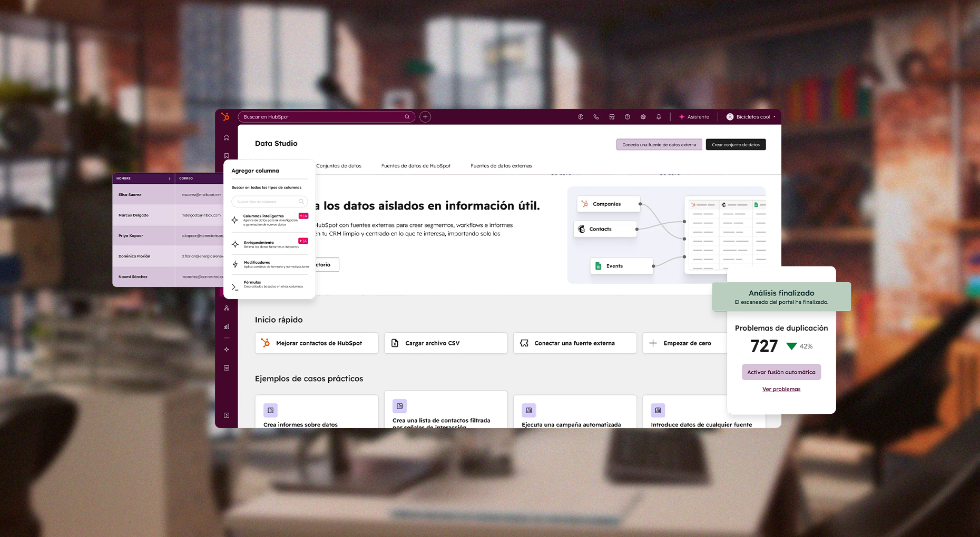Open the Ver problemas link
Screen dimensions: 980x537
[781, 390]
